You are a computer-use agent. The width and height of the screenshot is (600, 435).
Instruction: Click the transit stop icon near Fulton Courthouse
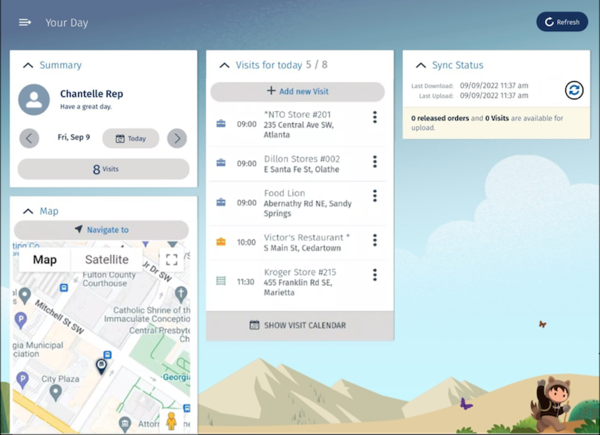64,287
